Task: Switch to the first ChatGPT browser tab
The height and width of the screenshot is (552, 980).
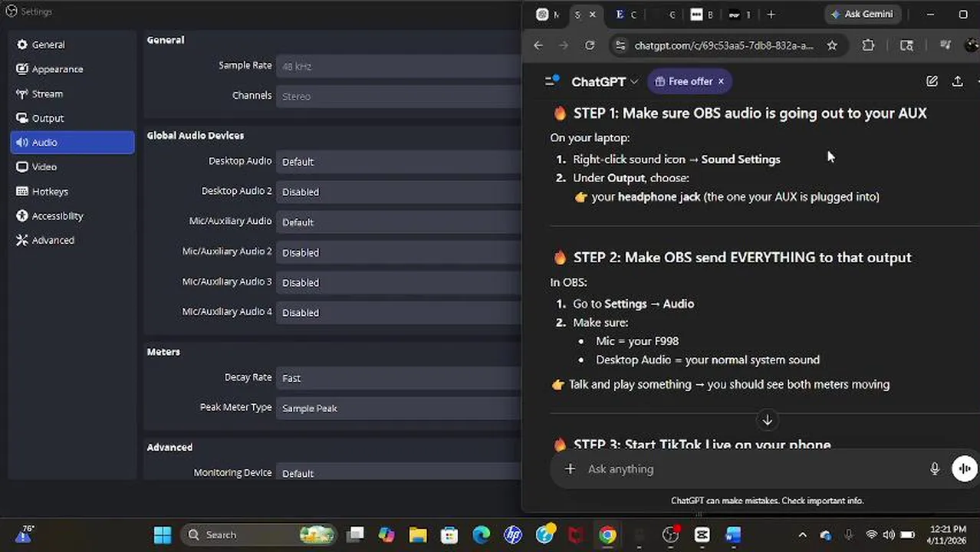Action: [x=548, y=15]
